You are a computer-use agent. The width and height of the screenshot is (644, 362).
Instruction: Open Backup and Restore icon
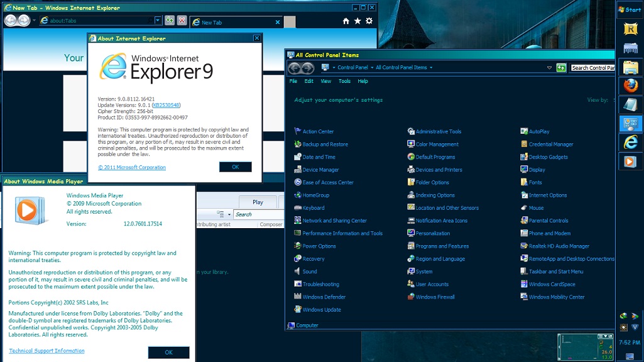pyautogui.click(x=298, y=144)
